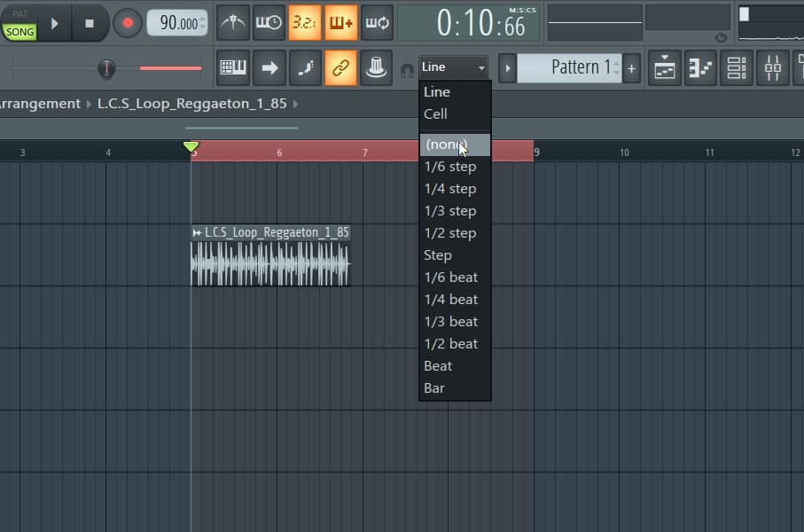Click the typing keyboard to piano icon
This screenshot has width=804, height=532.
pyautogui.click(x=233, y=67)
